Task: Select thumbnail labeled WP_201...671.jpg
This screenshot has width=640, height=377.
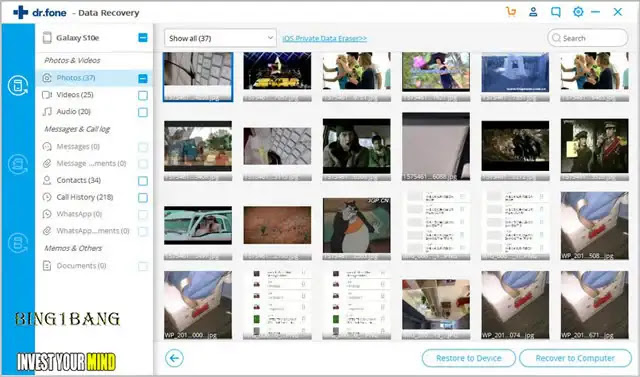Action: (595, 305)
